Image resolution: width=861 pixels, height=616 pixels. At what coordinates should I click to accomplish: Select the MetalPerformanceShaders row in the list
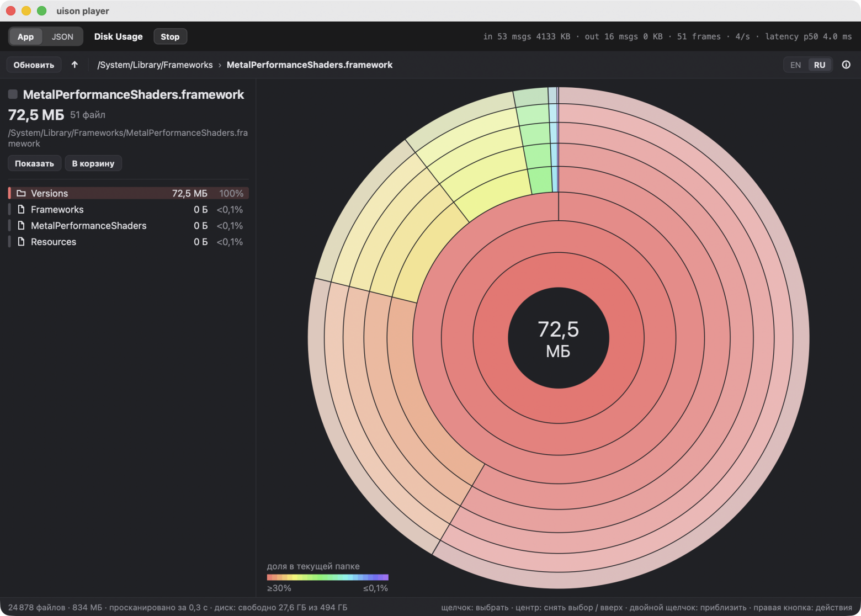click(128, 225)
